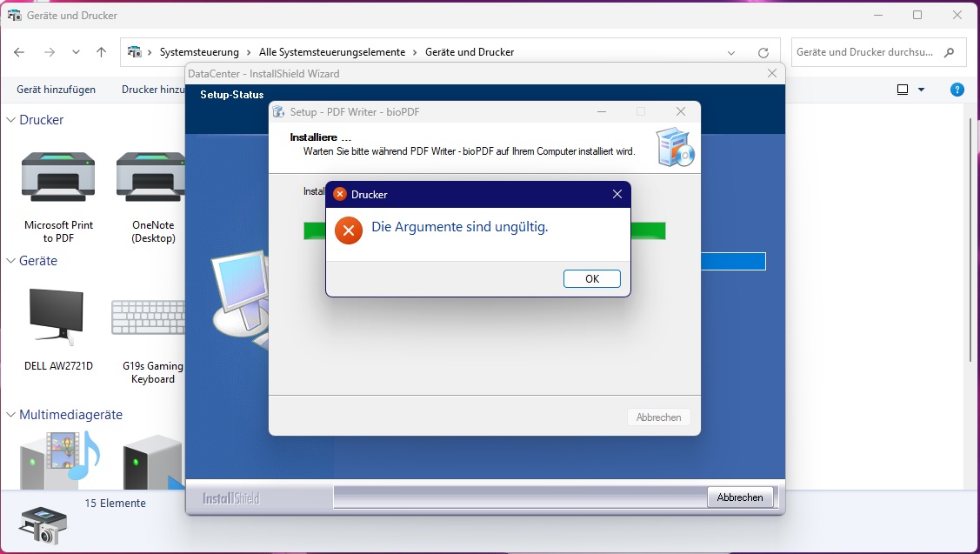Close the DataCenter InstallShield Wizard window

coord(772,74)
